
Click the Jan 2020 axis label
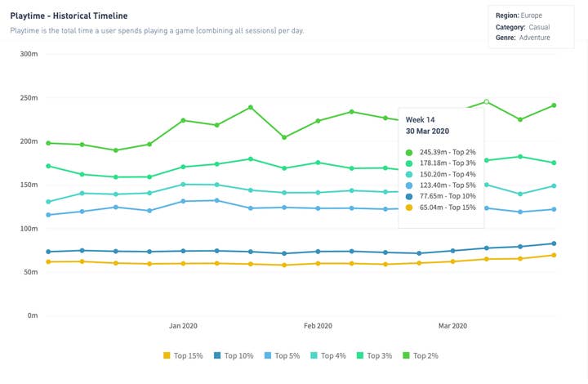point(183,325)
